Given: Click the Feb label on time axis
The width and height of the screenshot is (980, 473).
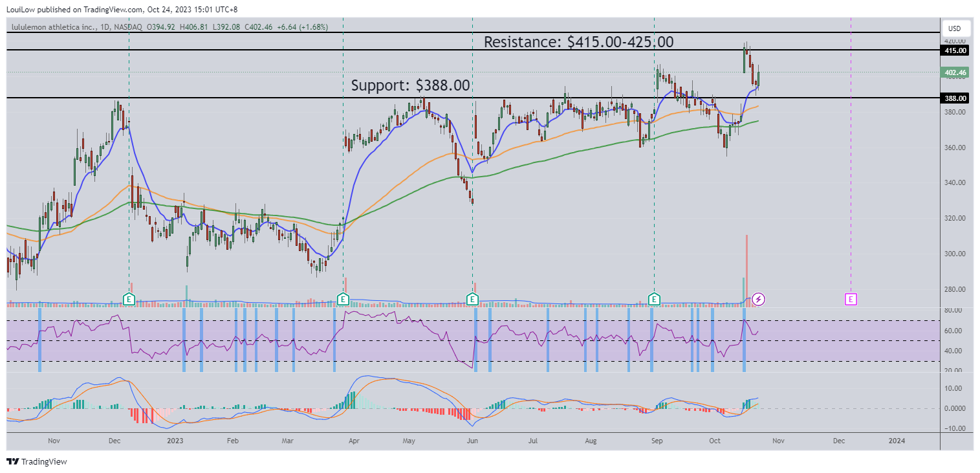Looking at the screenshot, I should (233, 441).
